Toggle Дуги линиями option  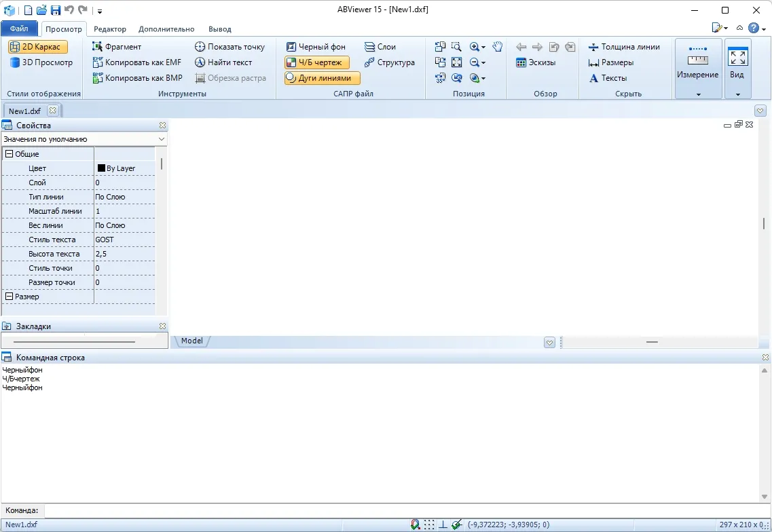click(322, 78)
